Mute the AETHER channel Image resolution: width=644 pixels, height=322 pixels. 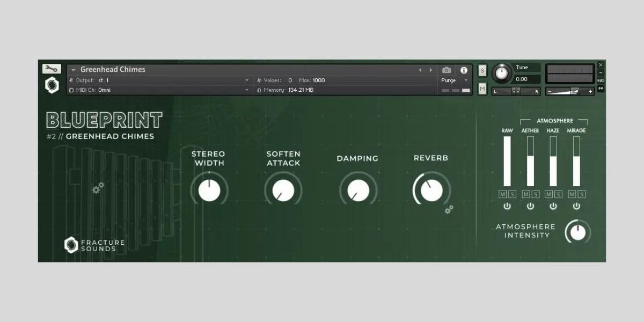[x=526, y=194]
